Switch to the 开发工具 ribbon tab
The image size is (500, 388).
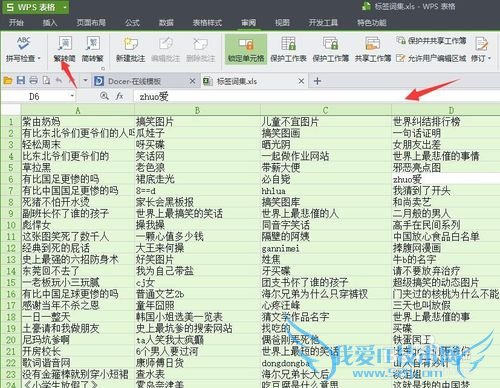tap(323, 23)
